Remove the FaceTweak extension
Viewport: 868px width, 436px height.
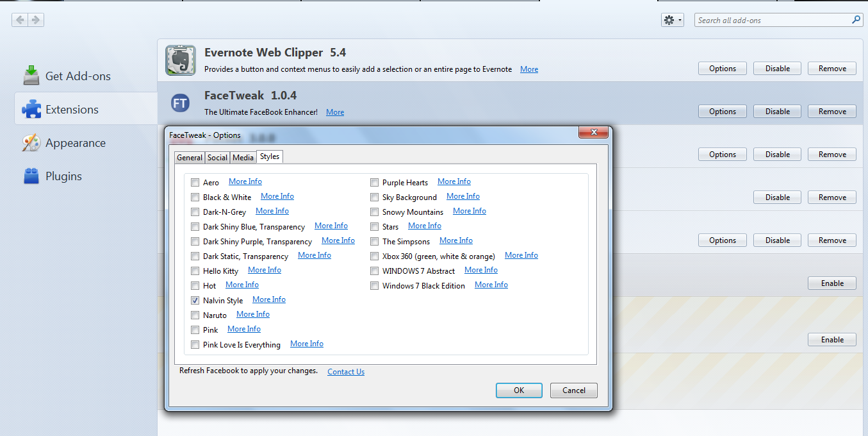point(832,112)
